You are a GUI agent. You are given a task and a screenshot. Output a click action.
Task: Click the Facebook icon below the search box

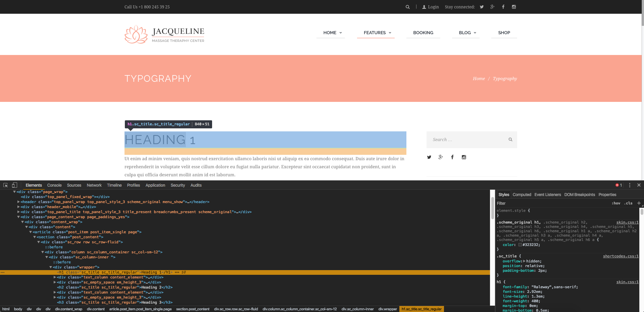(452, 157)
